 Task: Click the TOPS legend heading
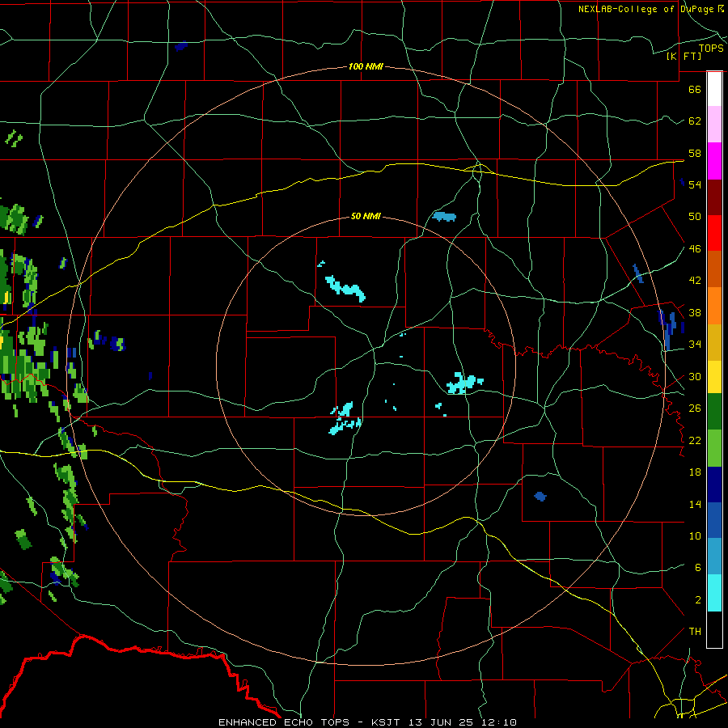point(711,48)
